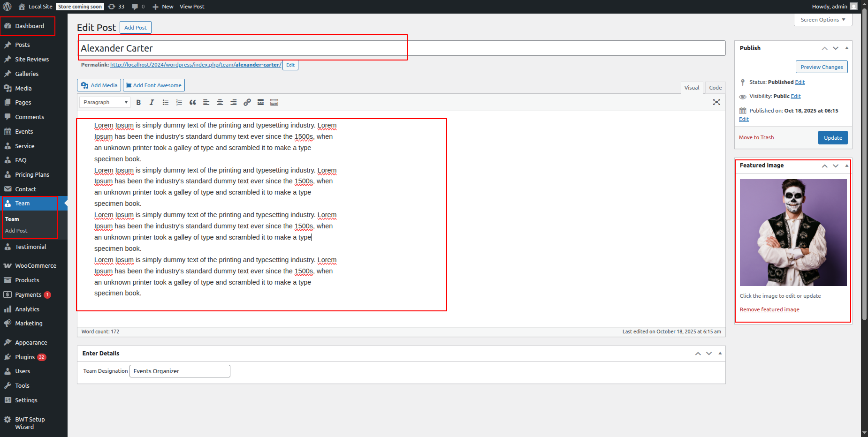Insert a bulleted list
This screenshot has height=437, width=868.
[165, 102]
